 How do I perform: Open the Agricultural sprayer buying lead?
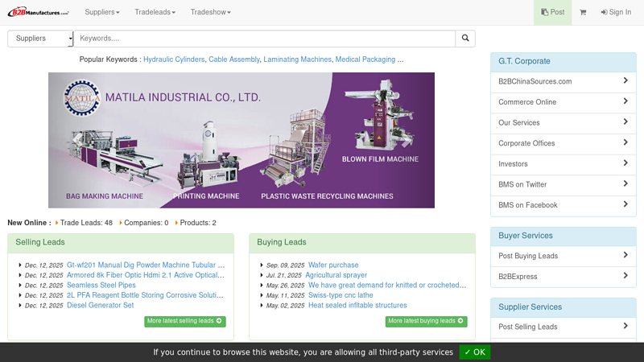tap(336, 275)
